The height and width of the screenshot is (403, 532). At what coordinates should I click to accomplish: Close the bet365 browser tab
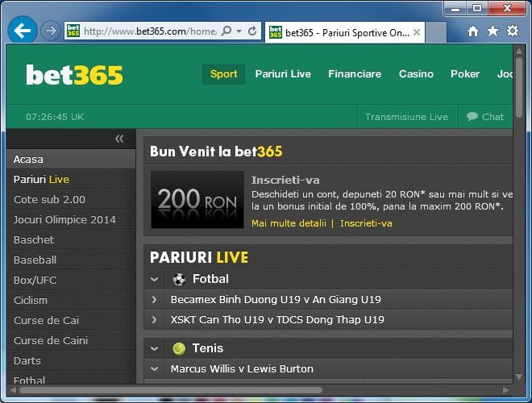417,32
